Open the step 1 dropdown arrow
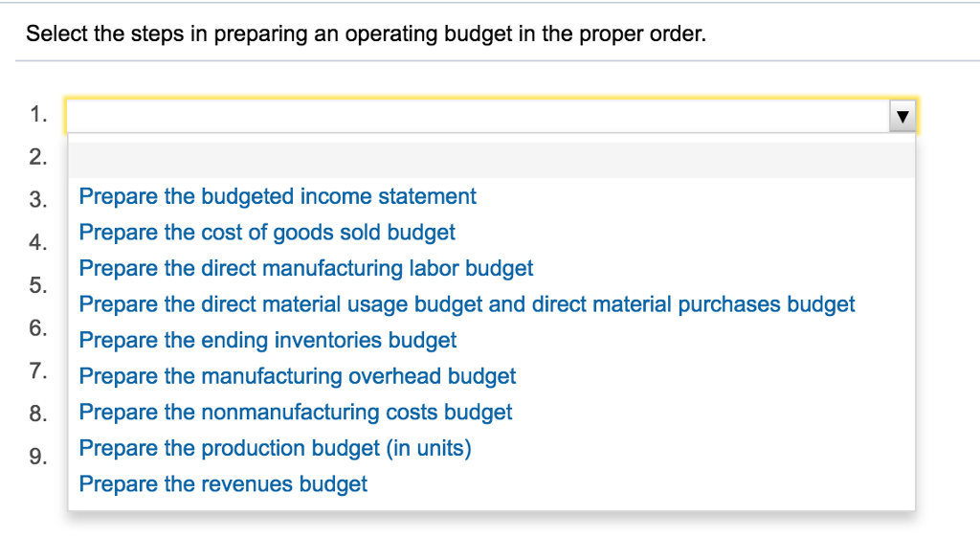Screen dimensions: 980x560 coord(902,114)
